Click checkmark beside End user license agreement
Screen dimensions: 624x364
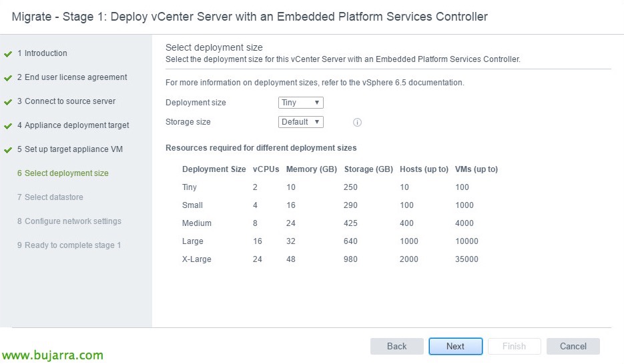click(x=8, y=78)
